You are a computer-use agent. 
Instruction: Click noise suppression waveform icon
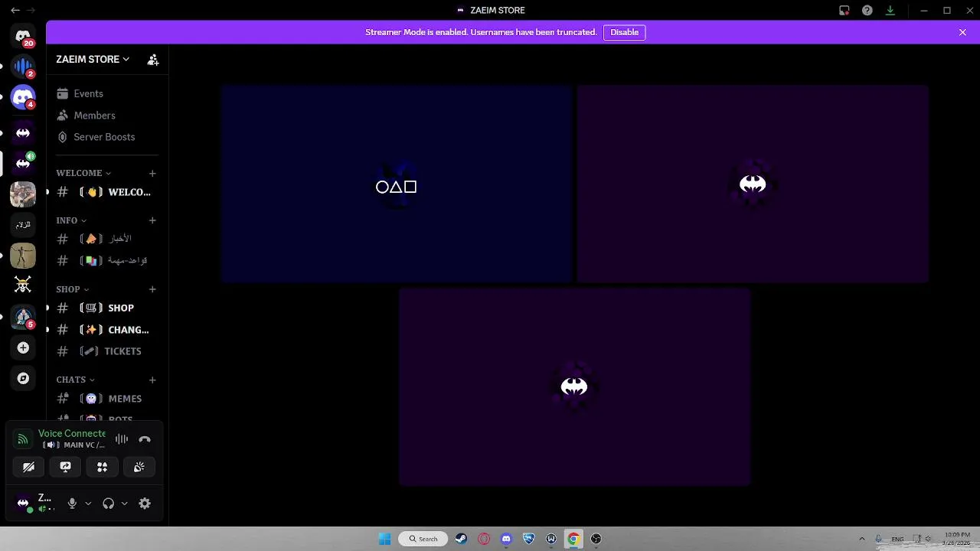click(122, 439)
